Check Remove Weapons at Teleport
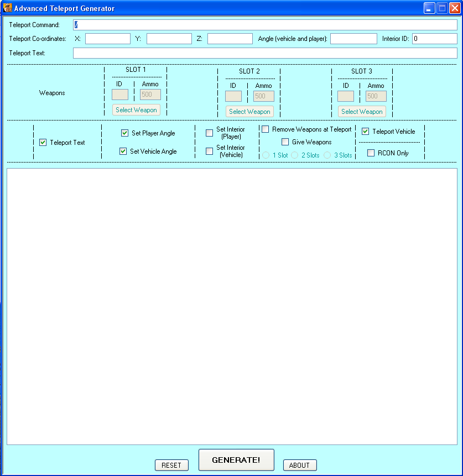This screenshot has height=476, width=463. tap(265, 129)
